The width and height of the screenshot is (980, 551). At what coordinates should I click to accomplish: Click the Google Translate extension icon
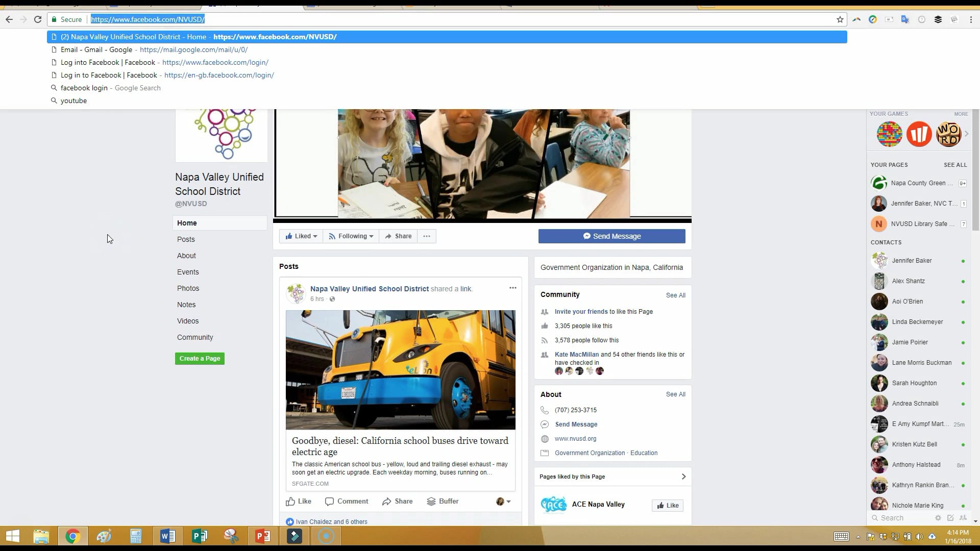tap(905, 19)
